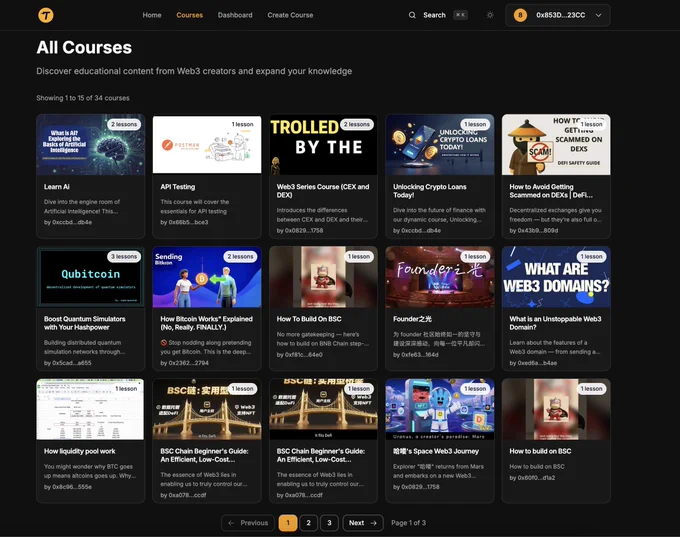Open the liquidity pool spreadsheet thumbnail
680x537 pixels.
pyautogui.click(x=91, y=409)
